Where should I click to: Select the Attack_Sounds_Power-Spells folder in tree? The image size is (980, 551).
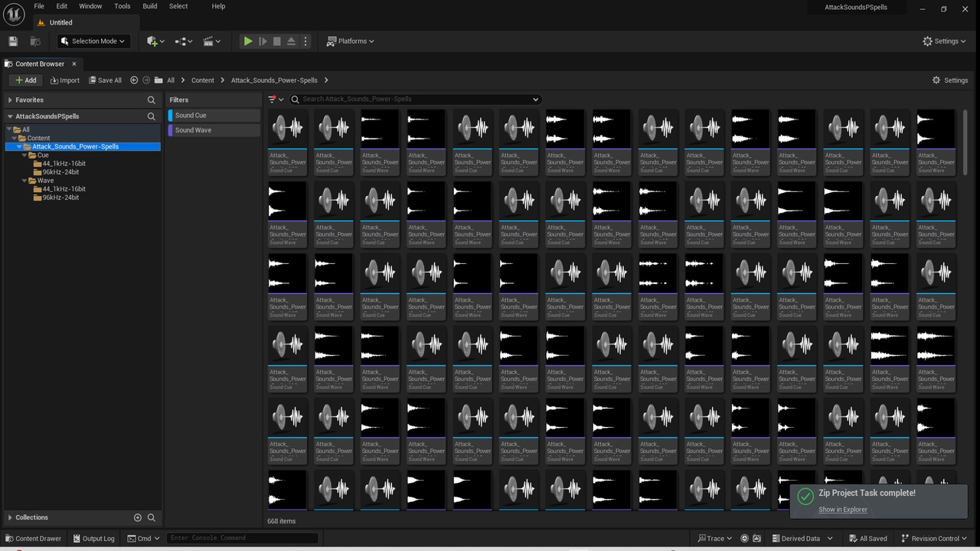click(x=75, y=147)
